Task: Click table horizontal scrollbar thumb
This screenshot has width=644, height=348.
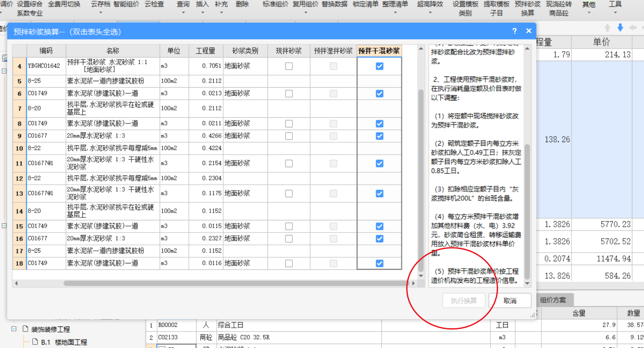Action: pyautogui.click(x=236, y=284)
